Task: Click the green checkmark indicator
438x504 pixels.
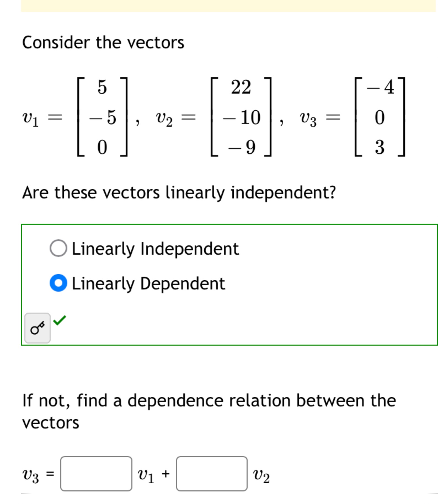Action: (x=59, y=321)
